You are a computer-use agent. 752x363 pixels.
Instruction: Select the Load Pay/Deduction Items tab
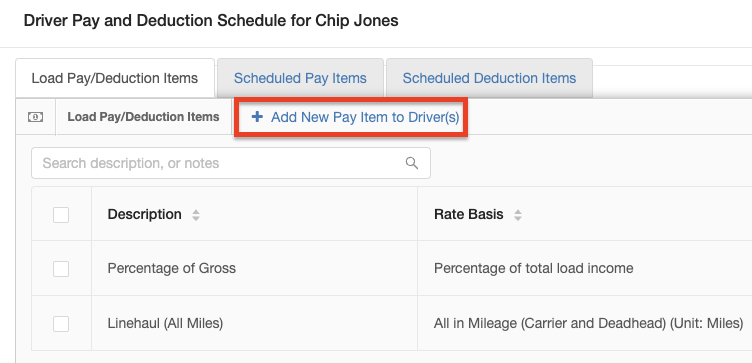115,78
